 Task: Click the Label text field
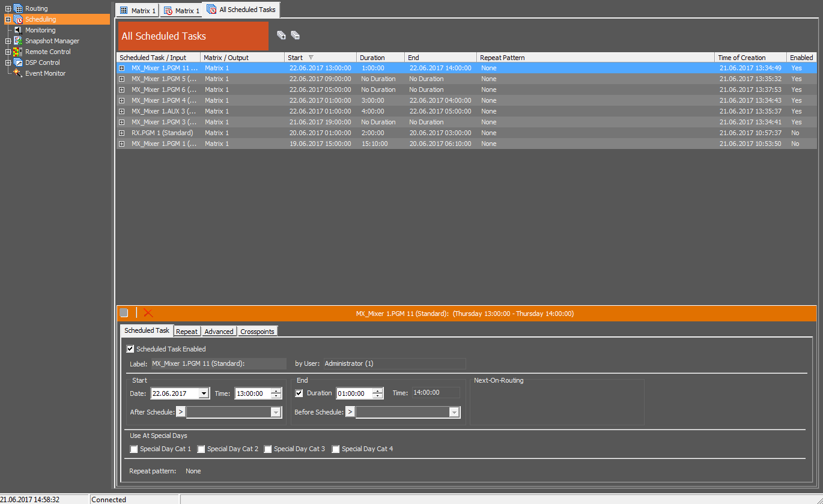coord(219,363)
